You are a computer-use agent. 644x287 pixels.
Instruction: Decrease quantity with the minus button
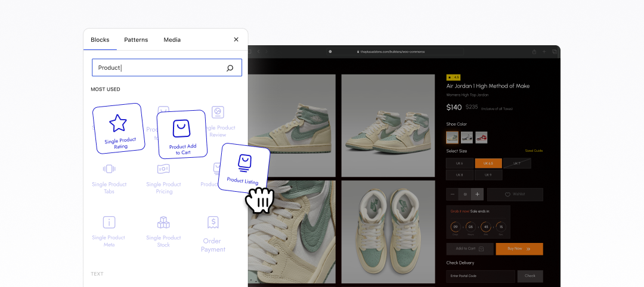pos(453,194)
